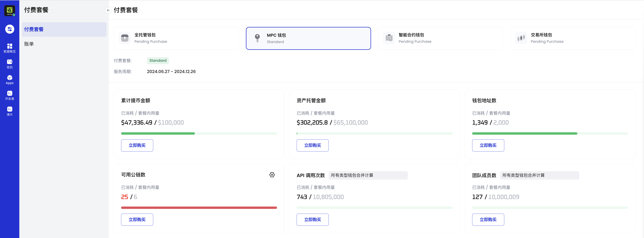Image resolution: width=644 pixels, height=238 pixels.
Task: Open the Apps cube icon
Action: pyautogui.click(x=10, y=80)
